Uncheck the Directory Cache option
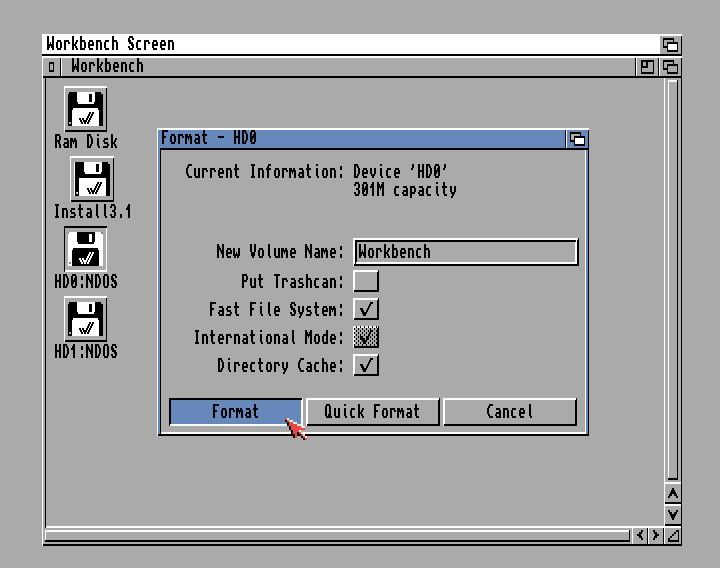The width and height of the screenshot is (720, 568). click(x=366, y=365)
